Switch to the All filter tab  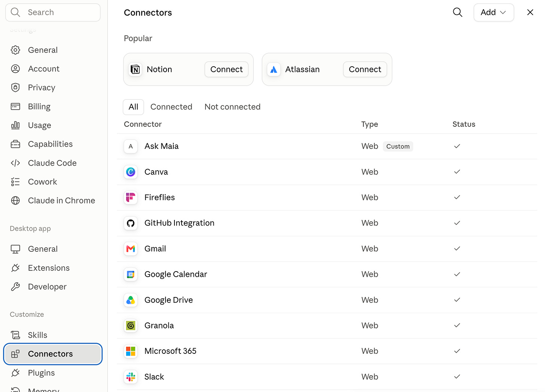click(133, 107)
